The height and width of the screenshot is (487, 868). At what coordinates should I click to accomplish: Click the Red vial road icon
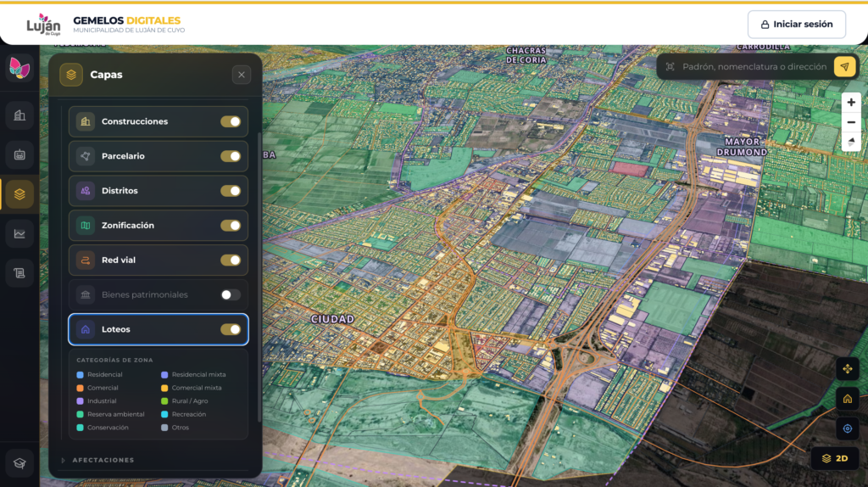point(86,260)
